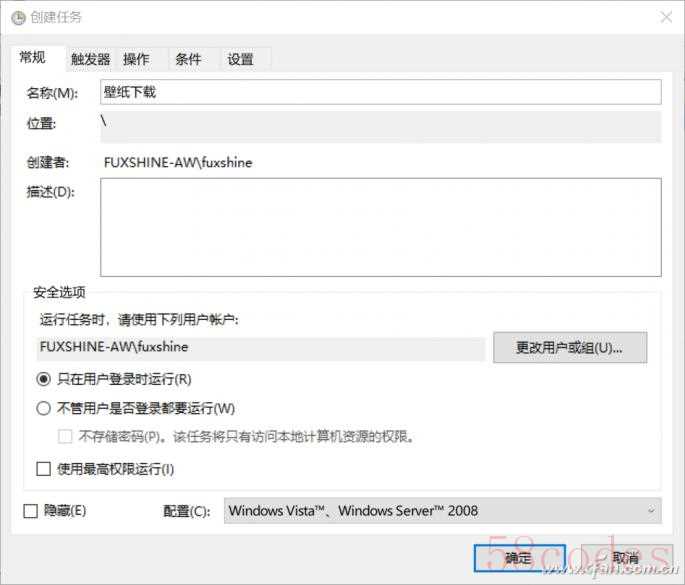This screenshot has height=585, width=685.
Task: Switch to the 常规 tab
Action: click(33, 58)
